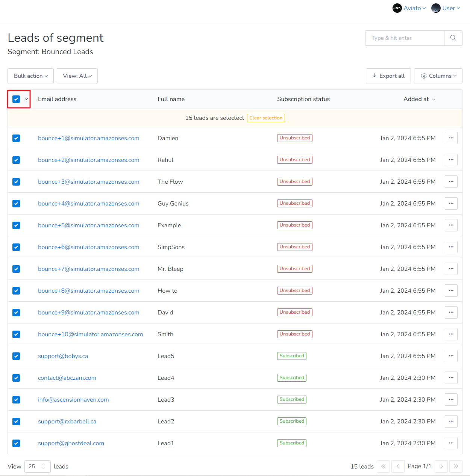The height and width of the screenshot is (476, 470).
Task: Expand the View: All filter dropdown
Action: tap(77, 76)
